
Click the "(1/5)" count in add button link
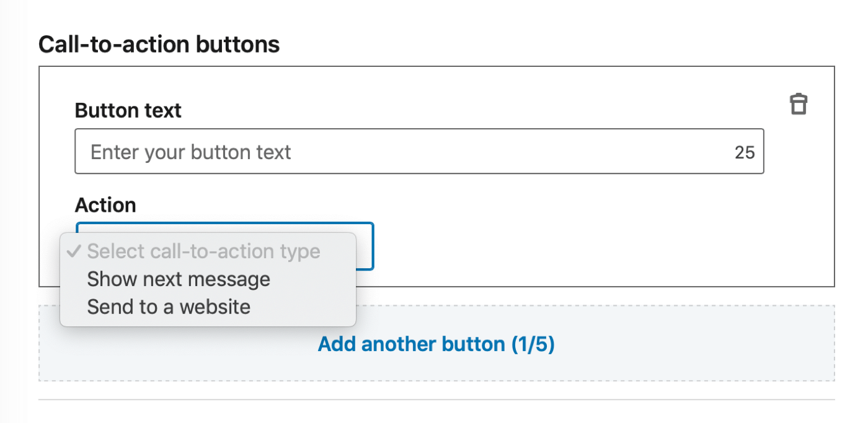coord(533,344)
